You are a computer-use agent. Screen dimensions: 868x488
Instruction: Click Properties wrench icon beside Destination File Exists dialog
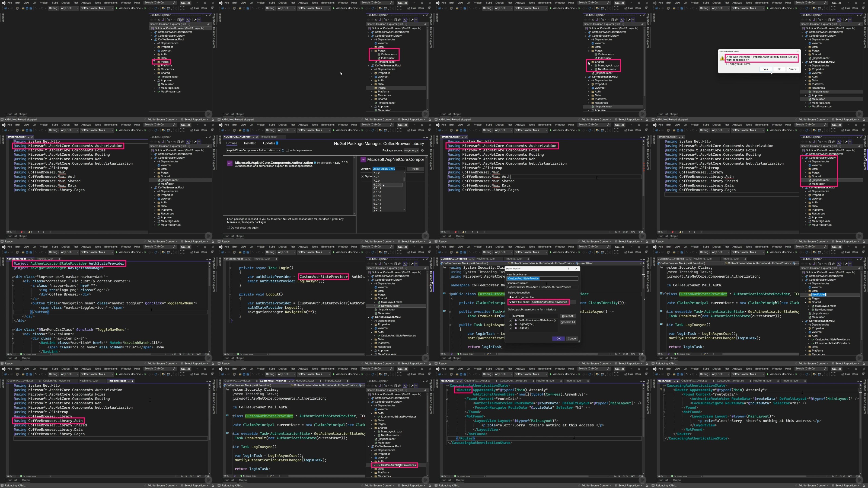coord(846,20)
